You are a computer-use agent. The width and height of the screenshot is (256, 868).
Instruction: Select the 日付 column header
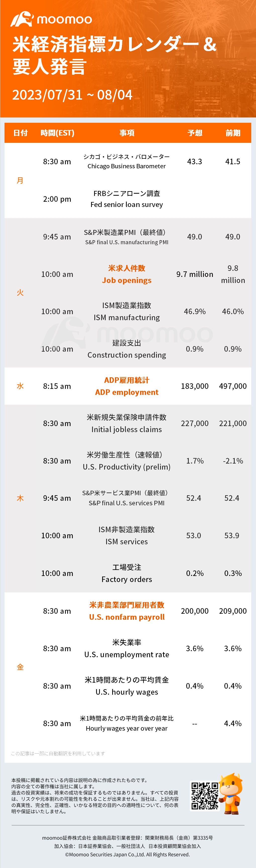[21, 133]
